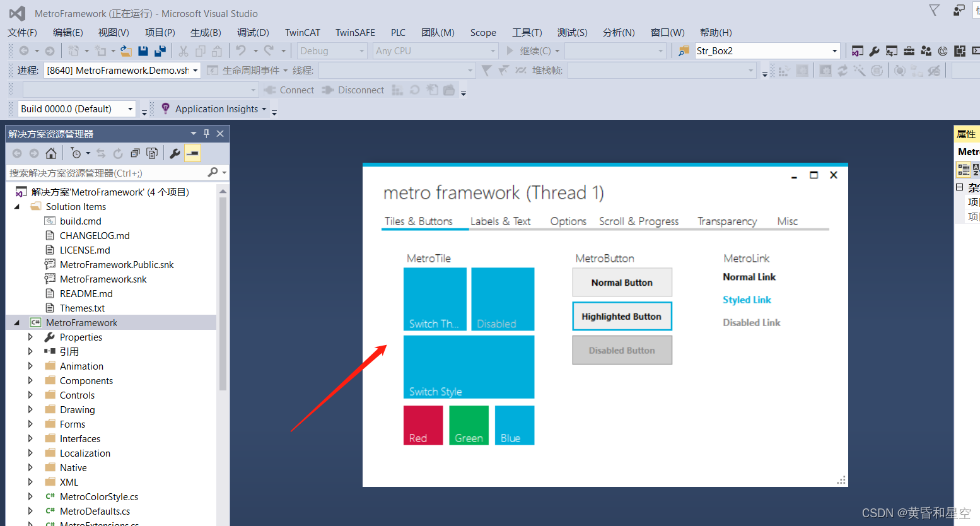Click the Refresh icon in Solution Explorer
Viewport: 980px width, 526px height.
coord(119,153)
